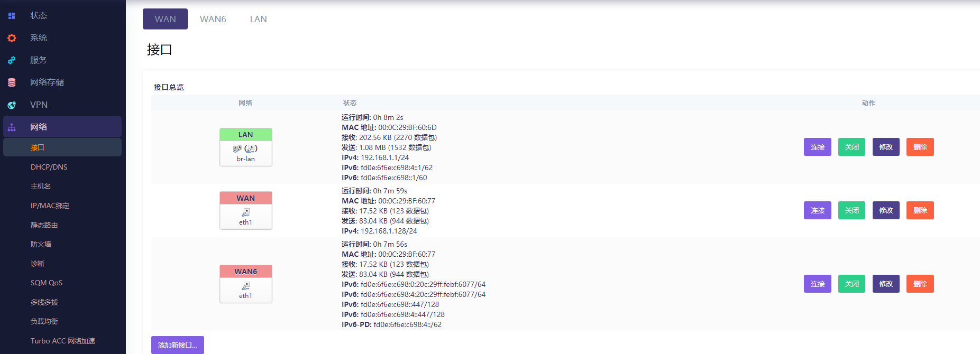The width and height of the screenshot is (980, 354).
Task: Open the 多线多拨 page
Action: click(x=44, y=302)
